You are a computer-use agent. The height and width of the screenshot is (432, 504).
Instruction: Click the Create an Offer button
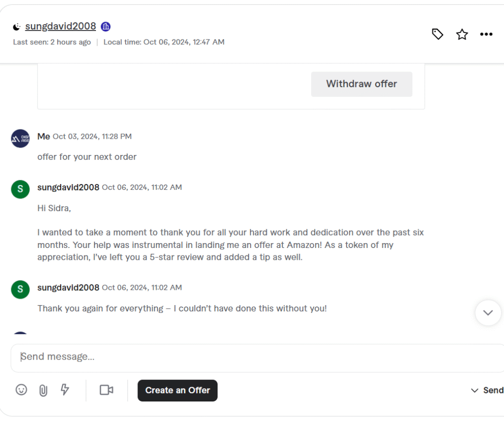click(x=177, y=390)
